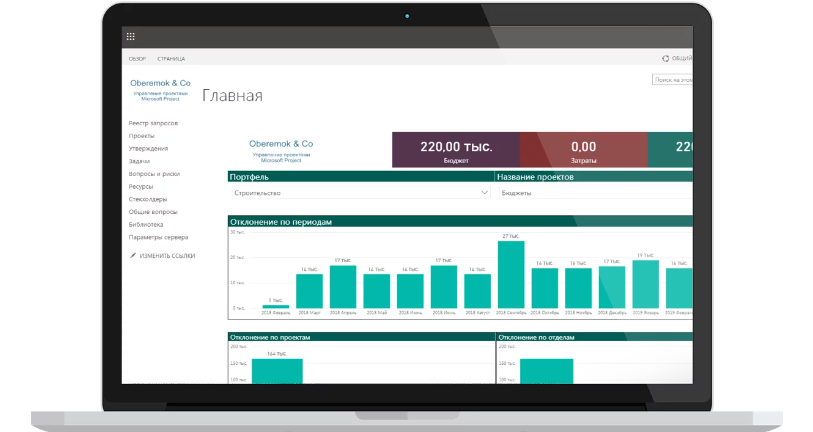This screenshot has width=813, height=432.
Task: Click the share icon beside ОБЩИЙ
Action: (665, 59)
